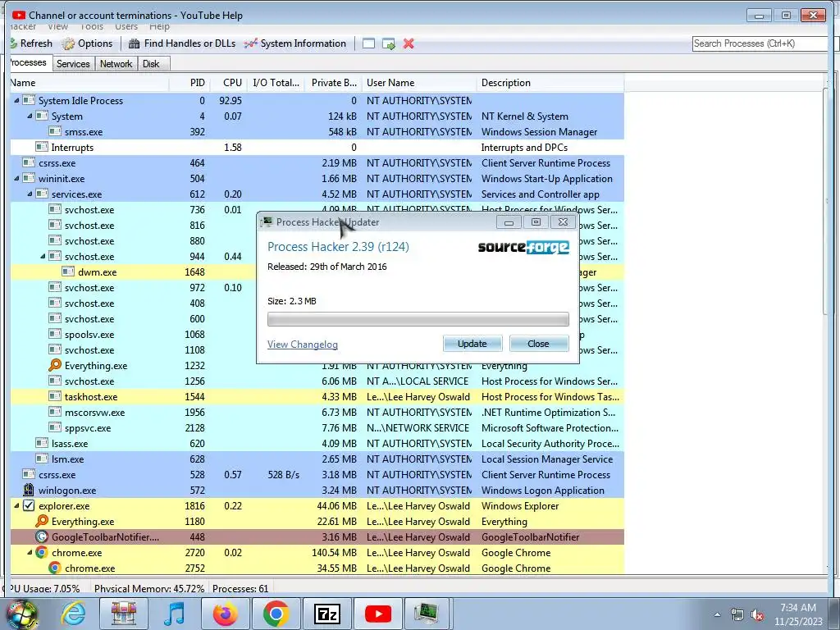
Task: Click the red X terminate icon
Action: click(x=409, y=43)
